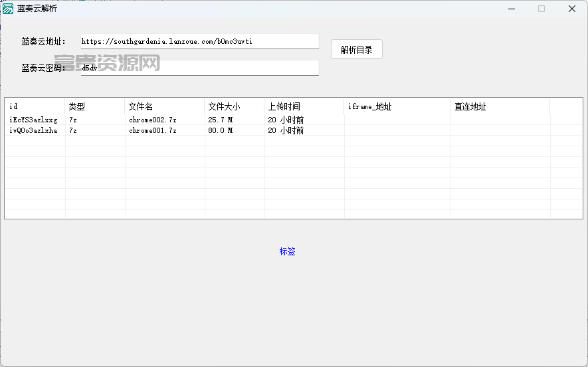Sort by the 类型 column header

(x=95, y=106)
